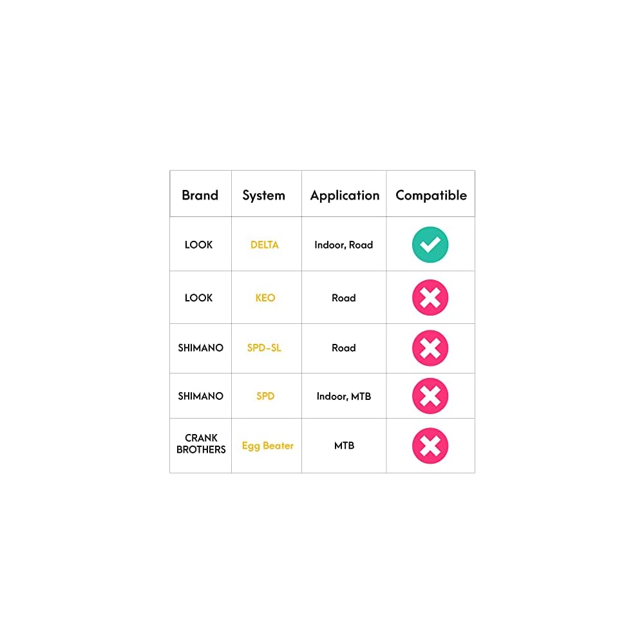This screenshot has width=644, height=644.
Task: Click the Road cell in the KEO row
Action: [343, 298]
